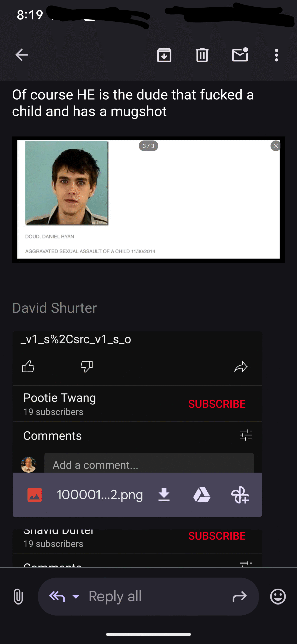
Task: Open the 100001...2.png attachment thumbnail
Action: click(x=35, y=495)
